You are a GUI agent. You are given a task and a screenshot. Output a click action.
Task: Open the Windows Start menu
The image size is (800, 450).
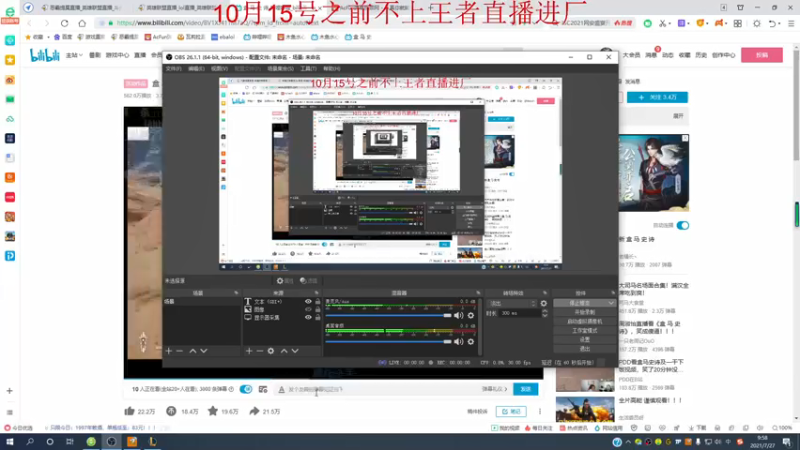tap(10, 442)
